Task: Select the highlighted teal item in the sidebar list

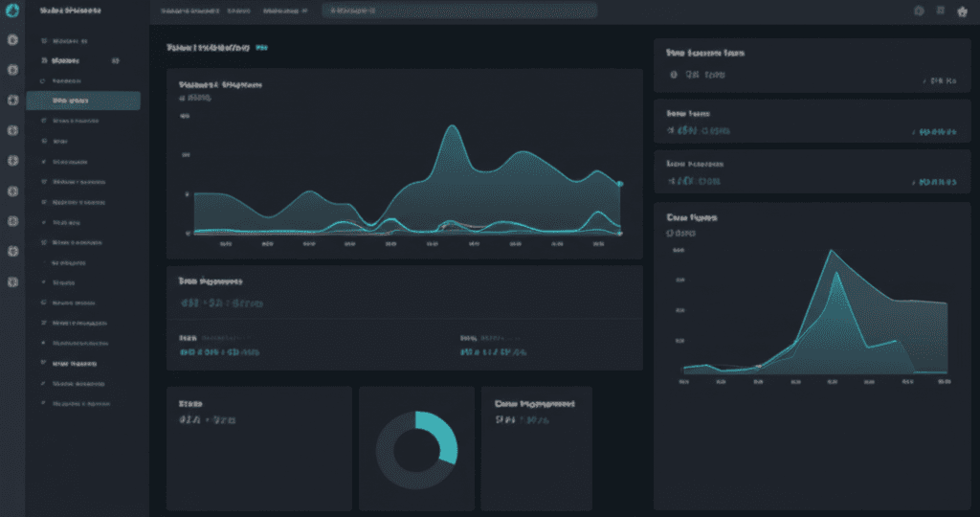Action: (83, 101)
